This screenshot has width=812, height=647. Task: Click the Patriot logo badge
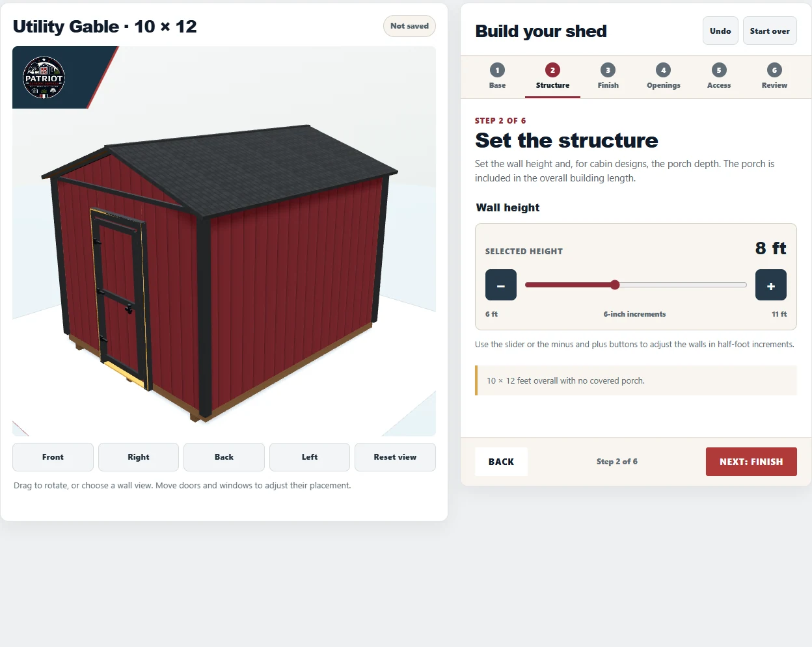[44, 77]
